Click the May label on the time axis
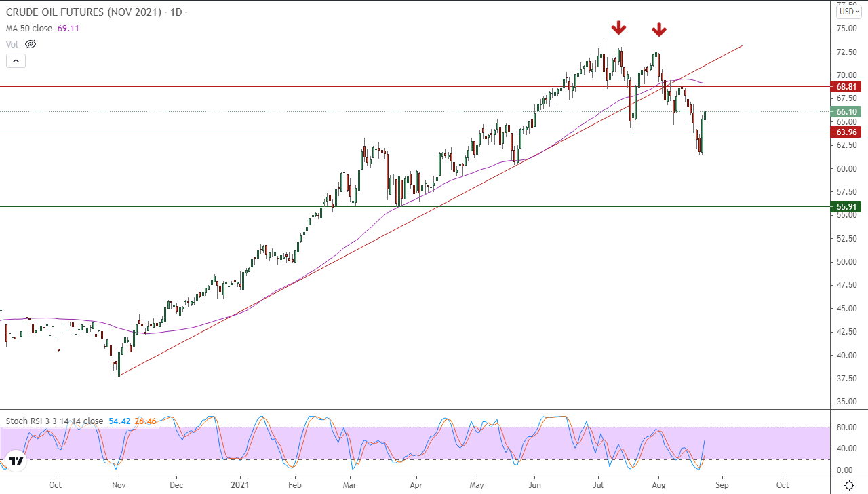 click(477, 485)
